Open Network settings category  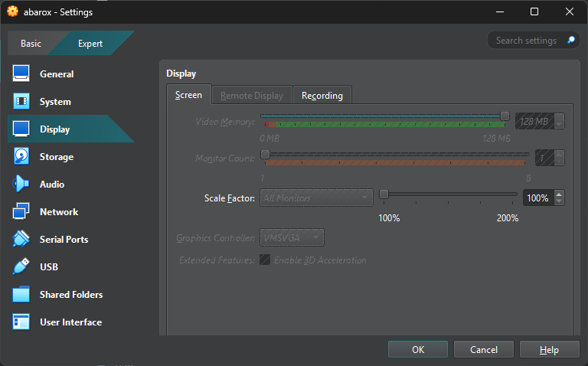tap(71, 211)
